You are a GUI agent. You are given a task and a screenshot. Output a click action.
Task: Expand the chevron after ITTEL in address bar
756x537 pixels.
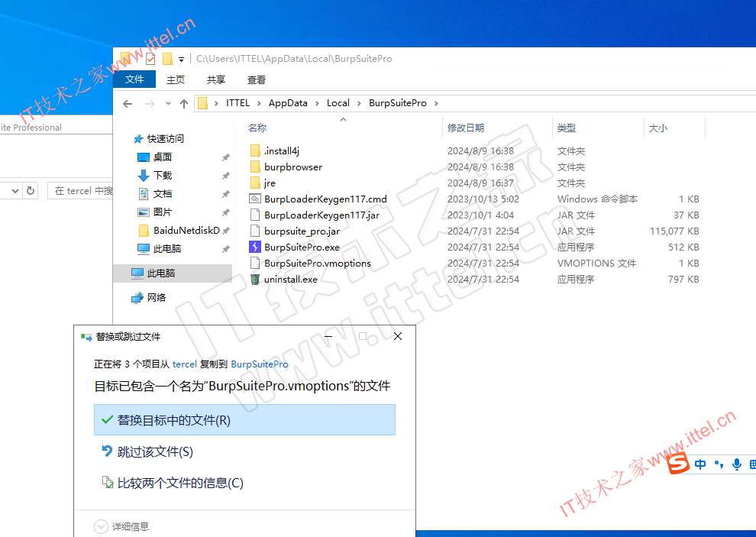pyautogui.click(x=260, y=103)
